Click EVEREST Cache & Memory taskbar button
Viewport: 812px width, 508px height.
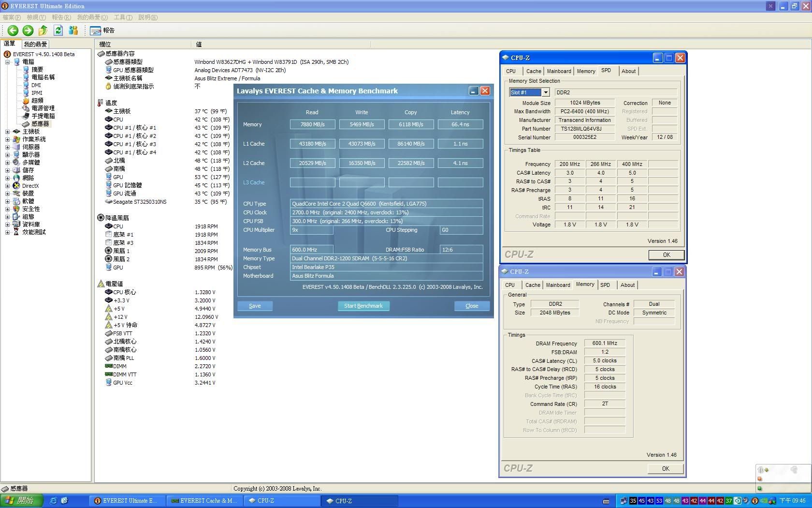point(204,501)
